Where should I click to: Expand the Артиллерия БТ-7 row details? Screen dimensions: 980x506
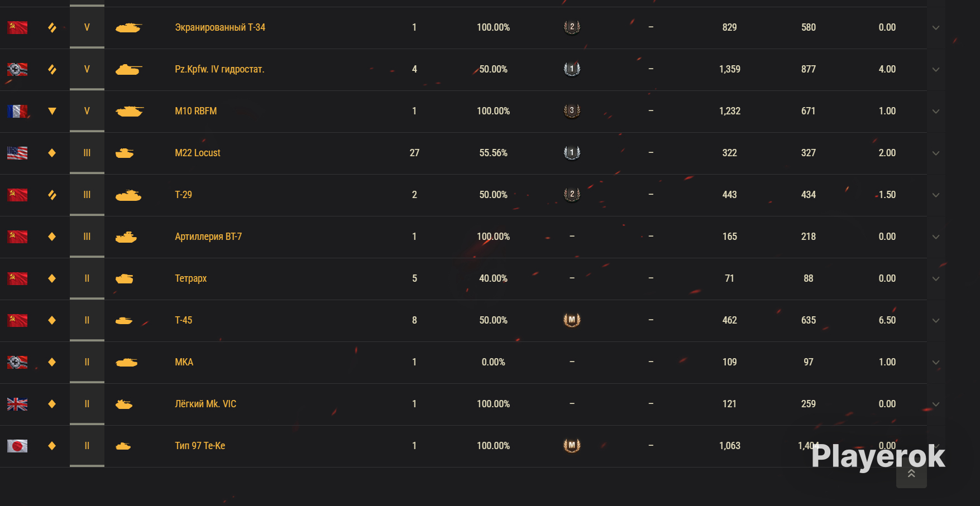[x=936, y=237]
